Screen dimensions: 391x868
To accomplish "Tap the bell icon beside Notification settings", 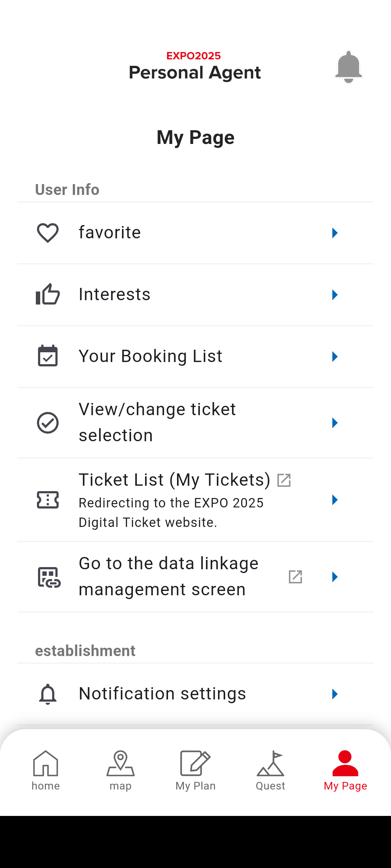I will click(x=48, y=694).
